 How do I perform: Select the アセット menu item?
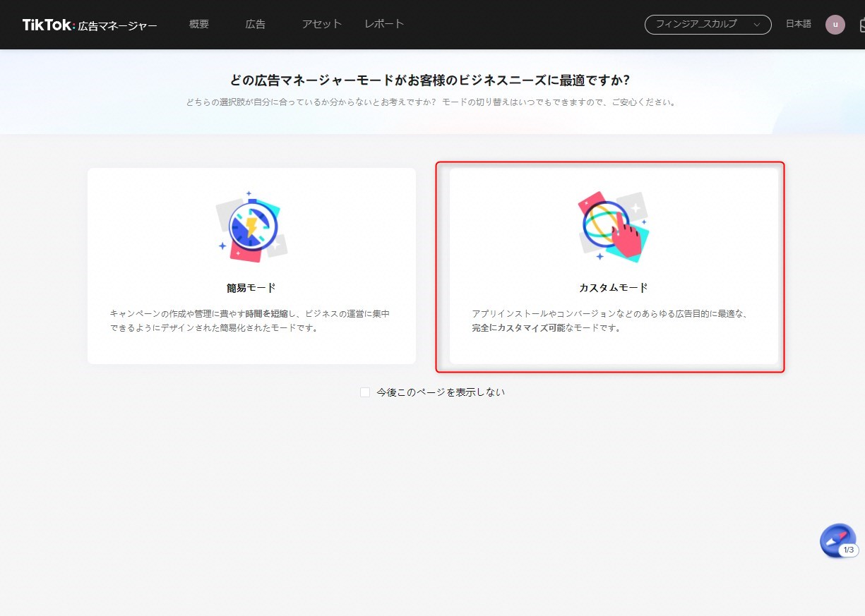click(322, 24)
